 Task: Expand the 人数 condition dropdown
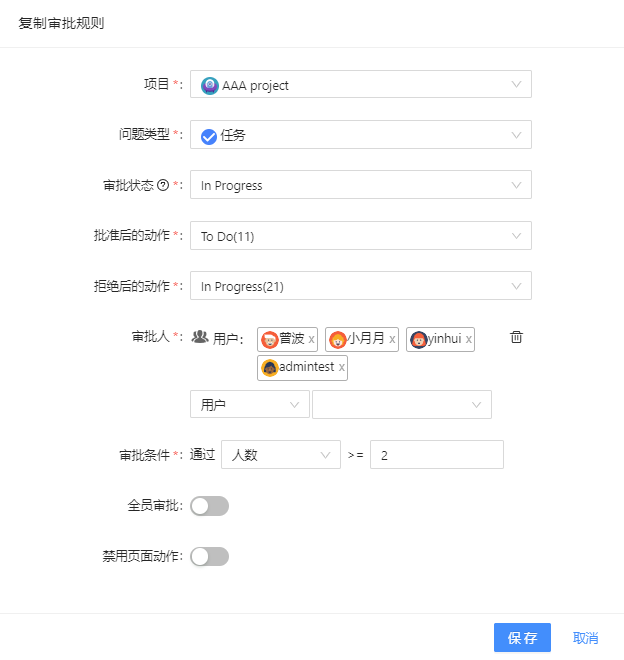coord(280,455)
